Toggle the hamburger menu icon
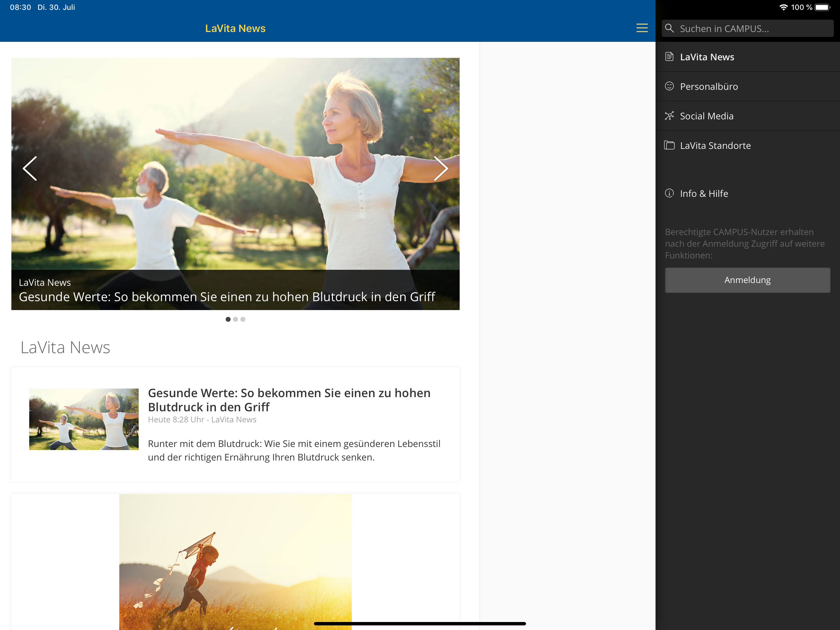 pyautogui.click(x=642, y=28)
